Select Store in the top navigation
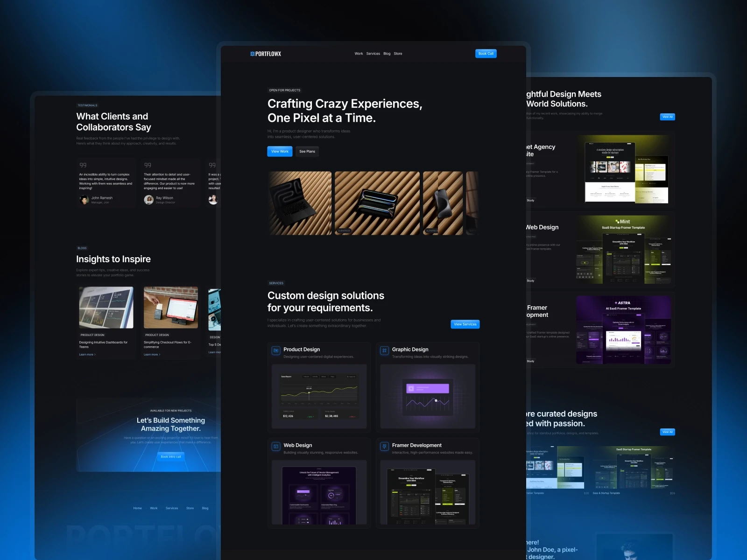This screenshot has width=747, height=560. pos(398,53)
